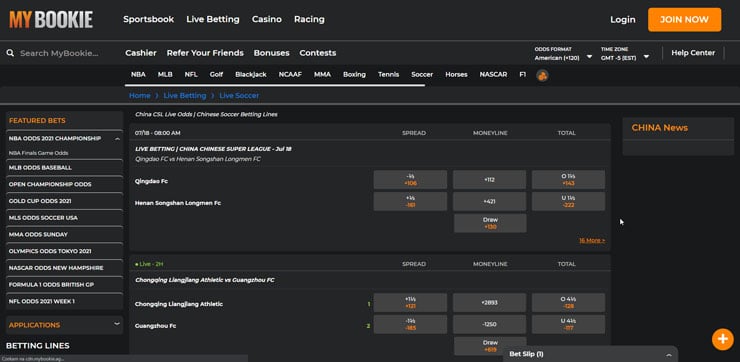Viewport: 740px width, 362px height.
Task: Select the NBA sport tab
Action: 138,75
